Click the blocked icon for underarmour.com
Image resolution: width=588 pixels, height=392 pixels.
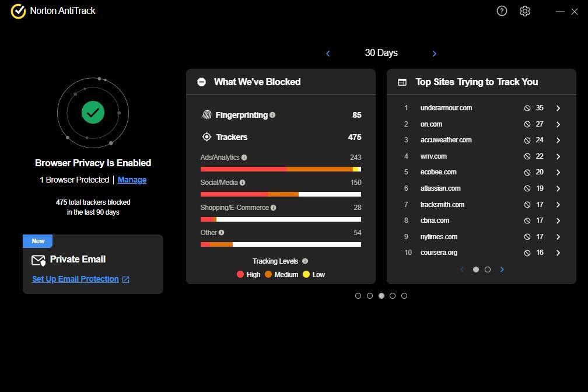click(x=527, y=108)
